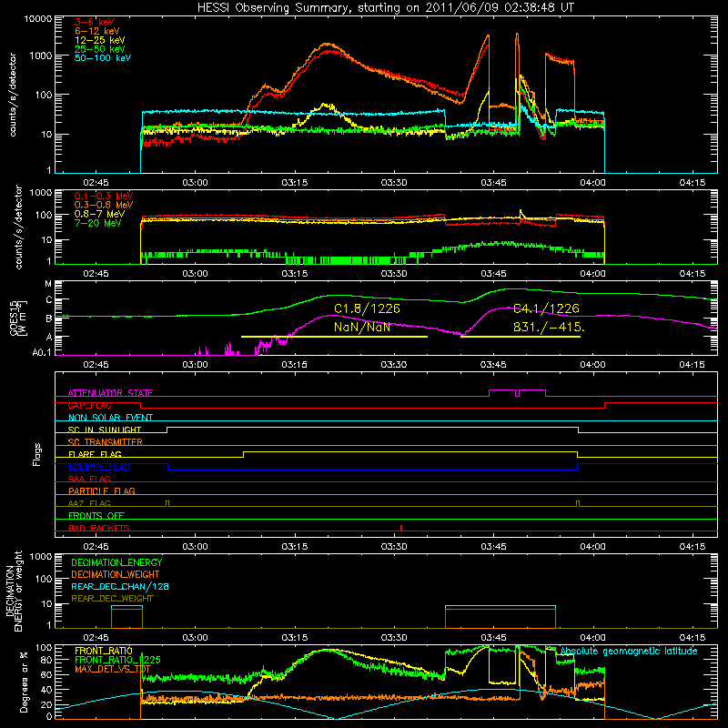Image resolution: width=728 pixels, height=728 pixels.
Task: Click the vertical Flags axis title
Action: pos(36,454)
